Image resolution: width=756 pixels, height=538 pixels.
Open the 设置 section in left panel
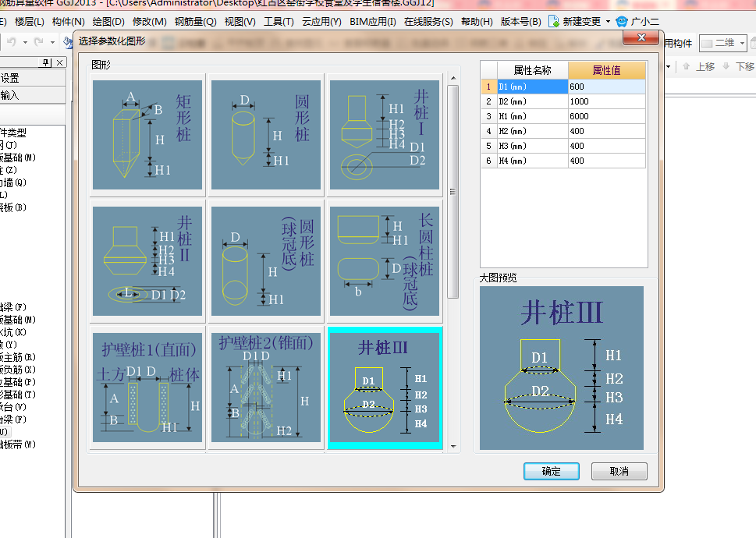coord(33,78)
